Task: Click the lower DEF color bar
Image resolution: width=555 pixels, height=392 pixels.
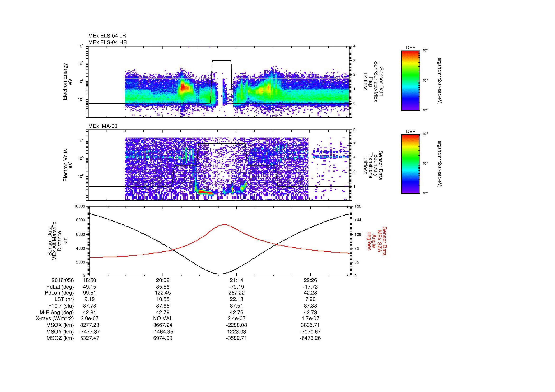Action: pyautogui.click(x=410, y=164)
